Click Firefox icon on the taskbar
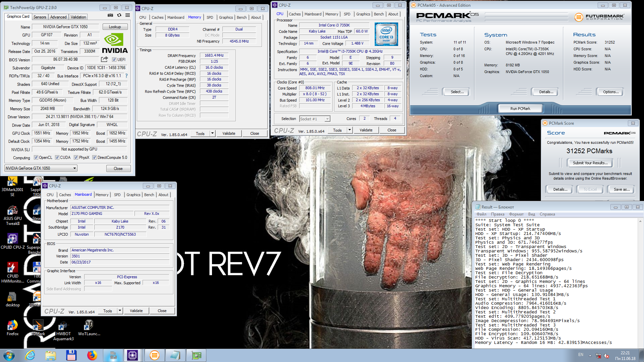The width and height of the screenshot is (644, 362). tap(92, 355)
